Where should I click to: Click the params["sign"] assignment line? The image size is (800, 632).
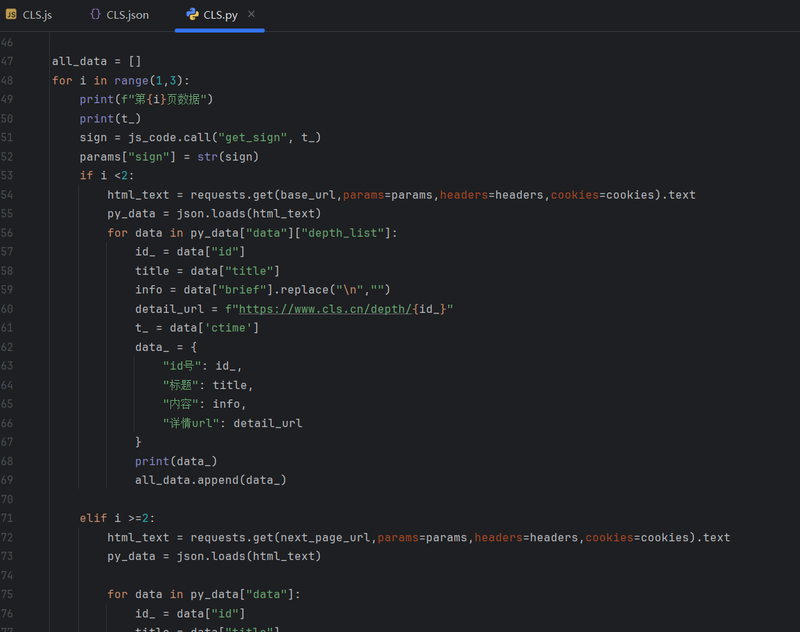(x=169, y=157)
